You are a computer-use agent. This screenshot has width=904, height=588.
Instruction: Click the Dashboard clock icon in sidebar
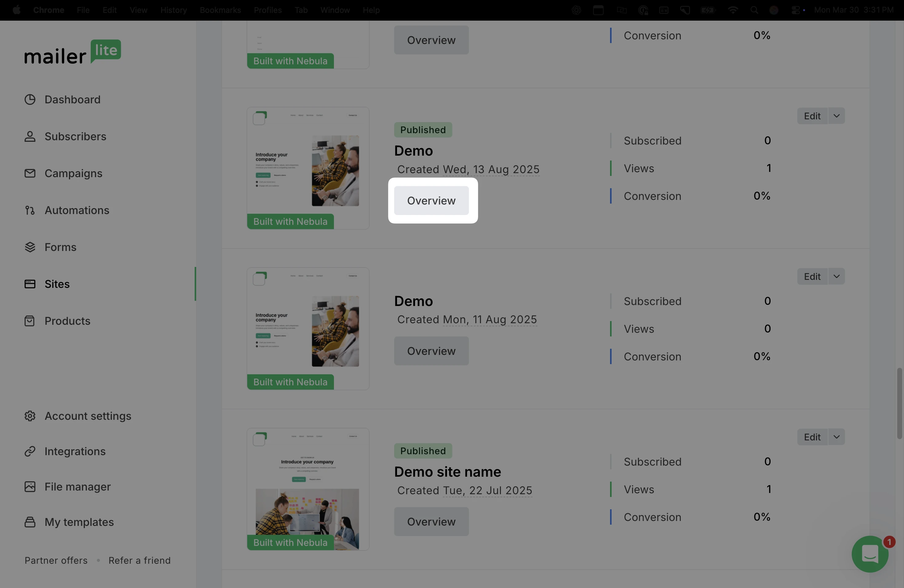coord(30,100)
